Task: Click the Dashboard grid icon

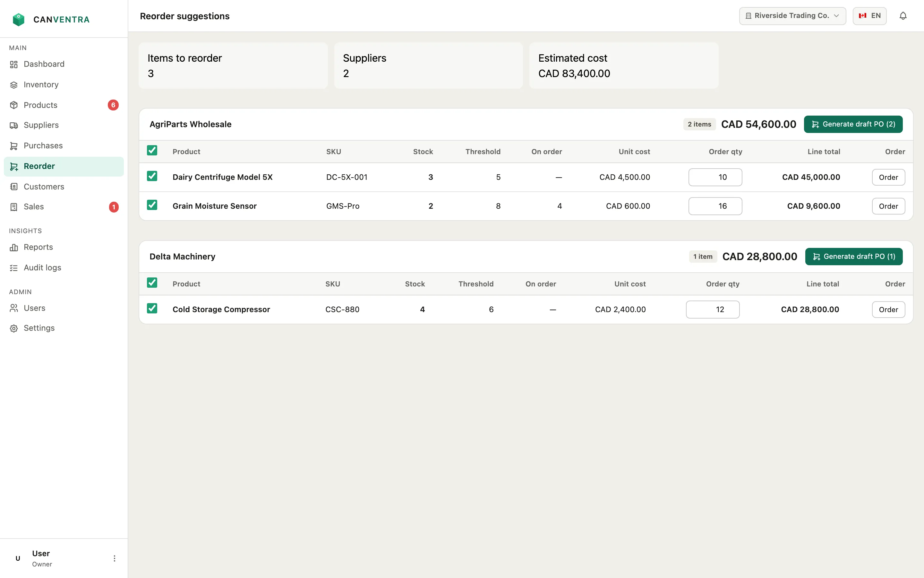Action: [14, 64]
